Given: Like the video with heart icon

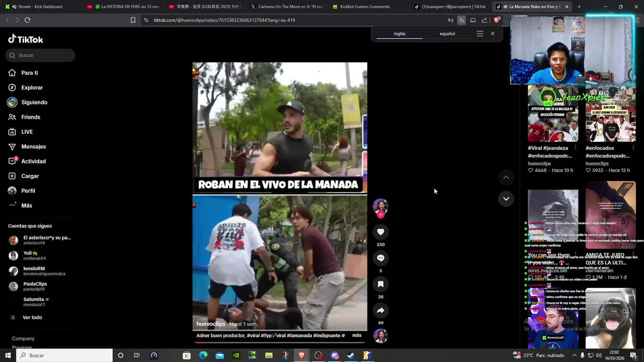Looking at the screenshot, I should [380, 232].
